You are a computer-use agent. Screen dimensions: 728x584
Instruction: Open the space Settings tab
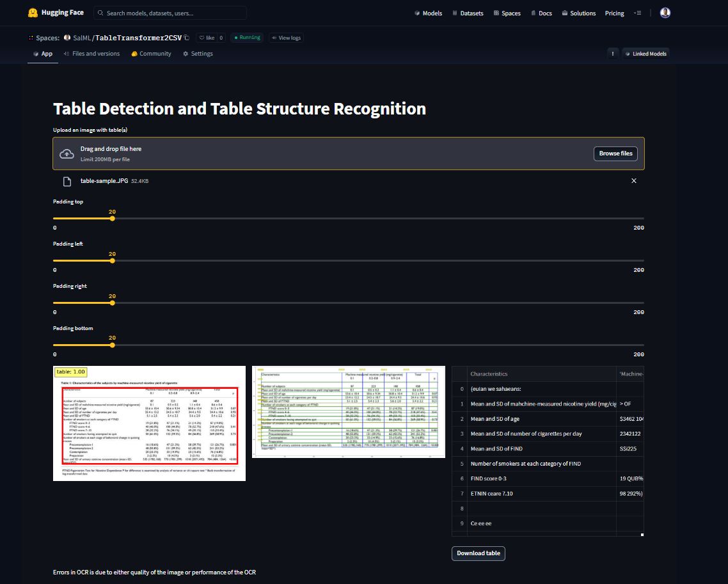tap(198, 54)
